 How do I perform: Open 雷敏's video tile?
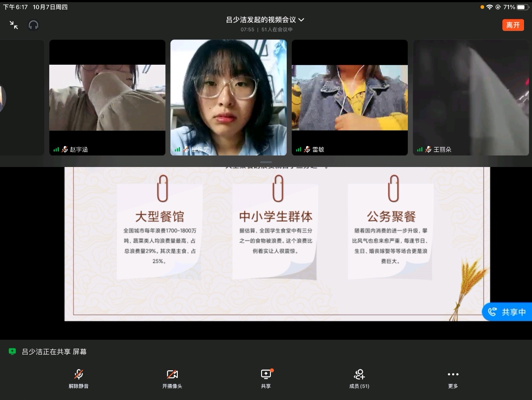(x=350, y=97)
